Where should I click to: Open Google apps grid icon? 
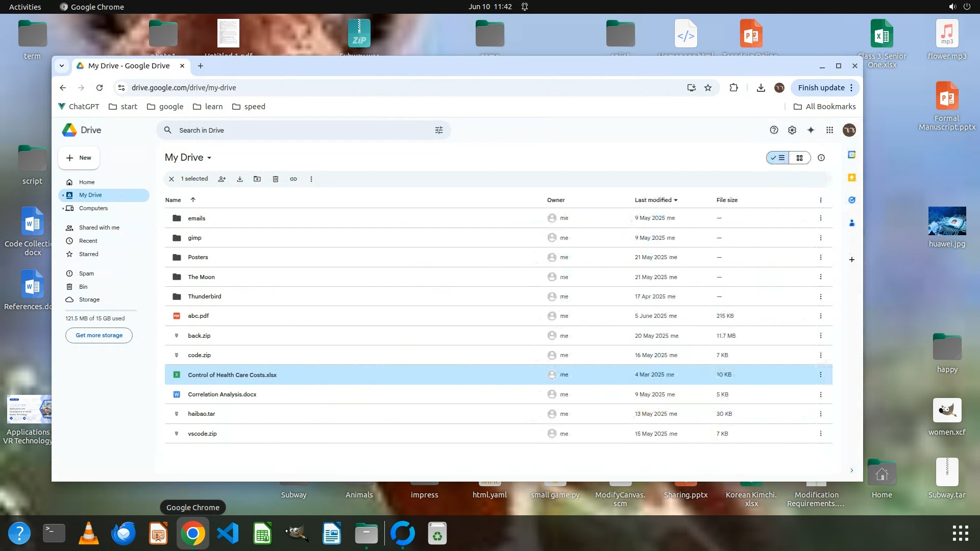829,130
